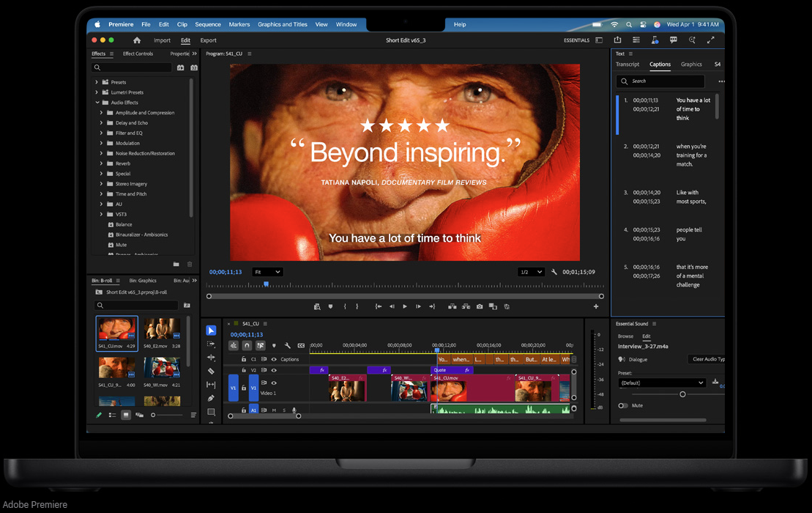Switch to the Transcript tab

tap(627, 64)
